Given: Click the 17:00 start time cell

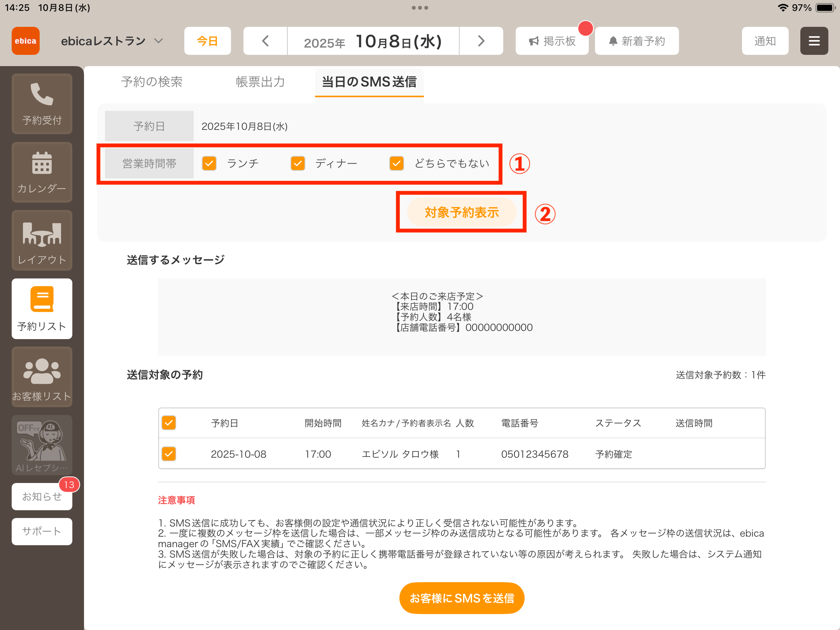Looking at the screenshot, I should pyautogui.click(x=318, y=454).
